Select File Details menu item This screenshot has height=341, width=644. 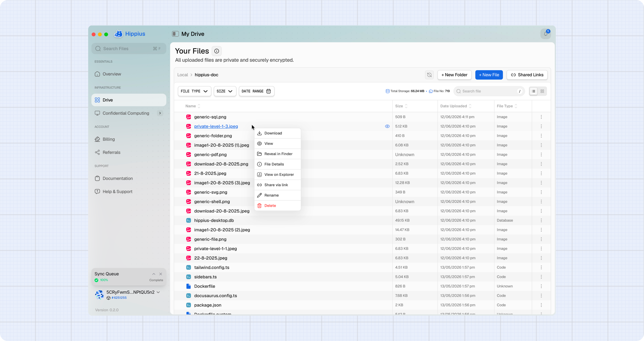point(277,164)
